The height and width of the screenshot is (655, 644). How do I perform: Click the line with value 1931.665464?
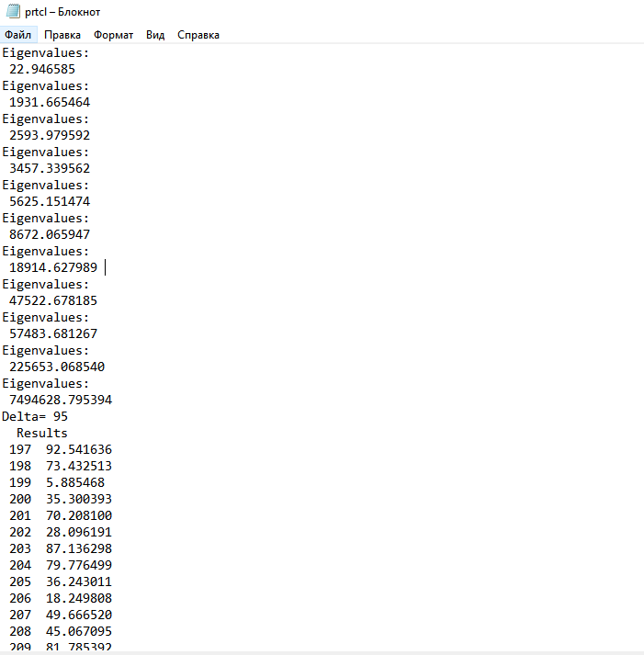tap(50, 102)
